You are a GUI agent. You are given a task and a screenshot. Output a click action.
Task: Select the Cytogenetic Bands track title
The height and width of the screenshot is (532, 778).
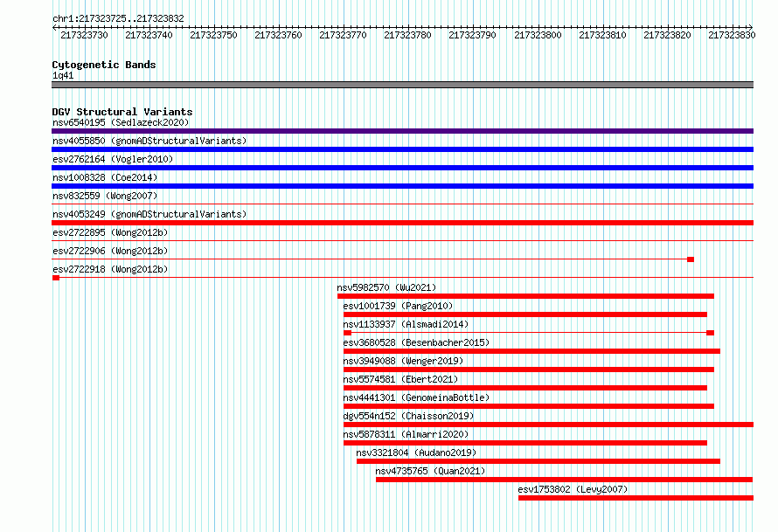click(104, 65)
